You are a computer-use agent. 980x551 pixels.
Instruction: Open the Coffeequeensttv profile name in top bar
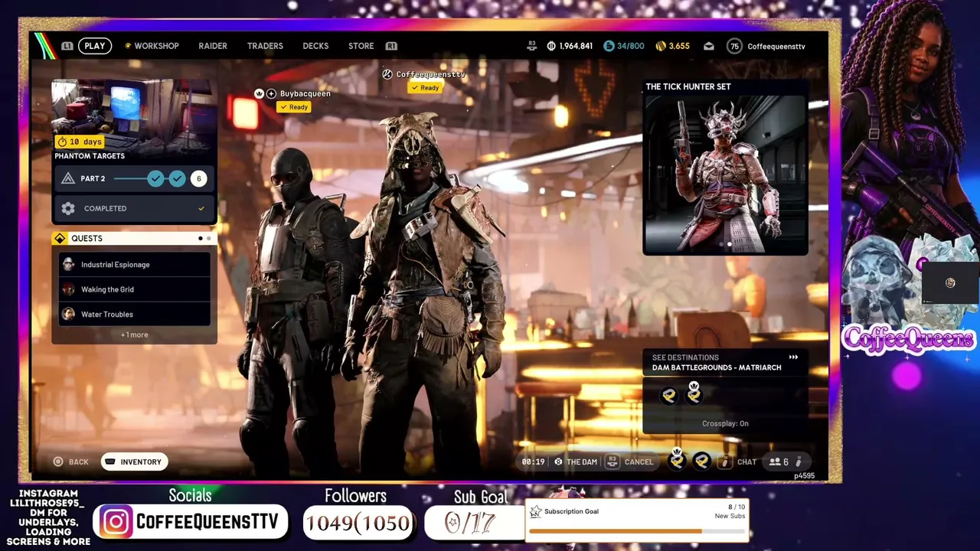[x=776, y=46]
